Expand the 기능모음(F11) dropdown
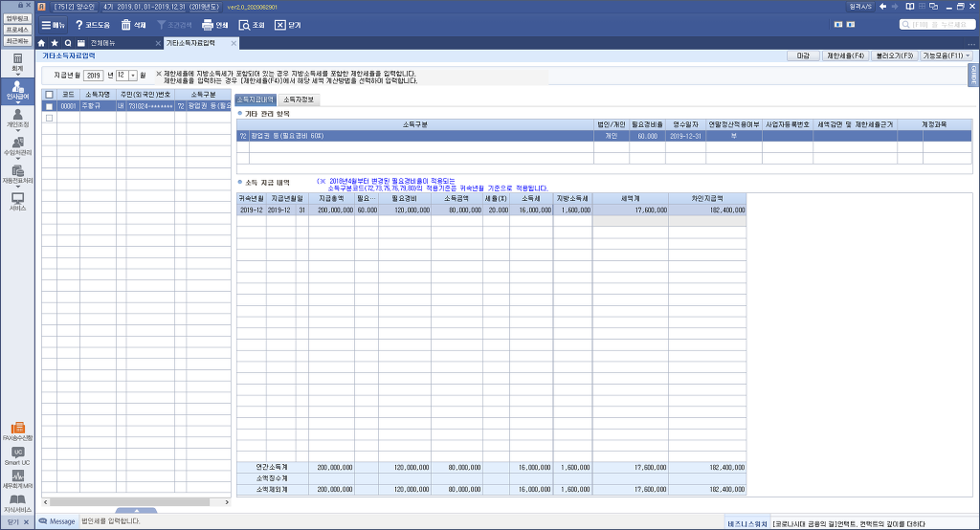Image resolution: width=980 pixels, height=530 pixels. [946, 56]
